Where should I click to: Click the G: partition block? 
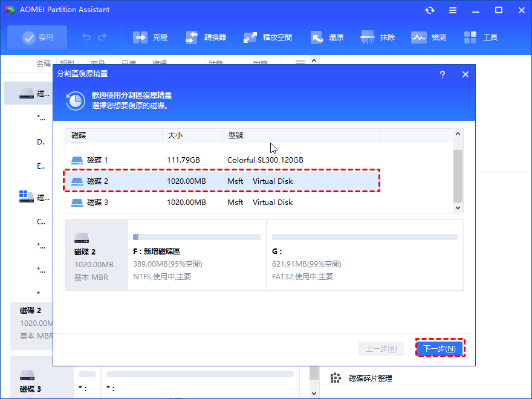pyautogui.click(x=365, y=255)
